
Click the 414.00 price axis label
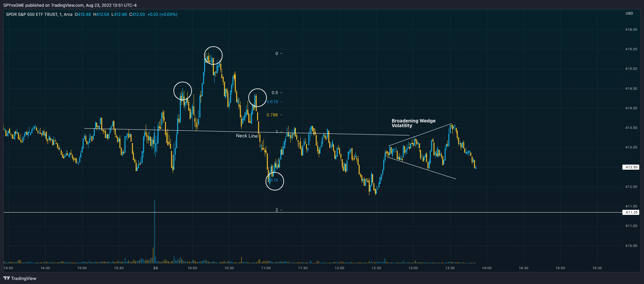631,108
